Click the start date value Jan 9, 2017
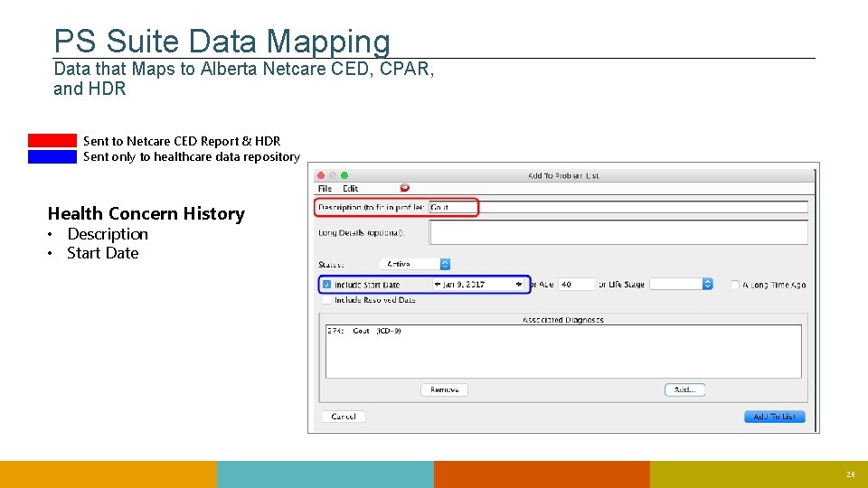Viewport: 868px width, 488px height. [x=464, y=285]
